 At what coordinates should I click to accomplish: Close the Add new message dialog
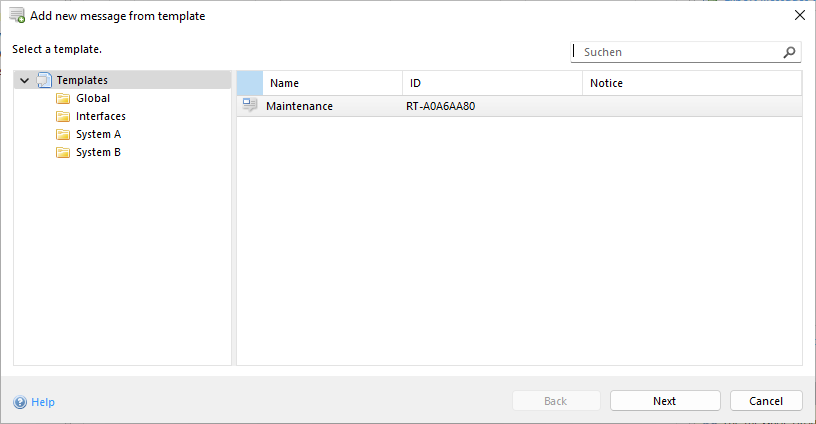coord(799,15)
